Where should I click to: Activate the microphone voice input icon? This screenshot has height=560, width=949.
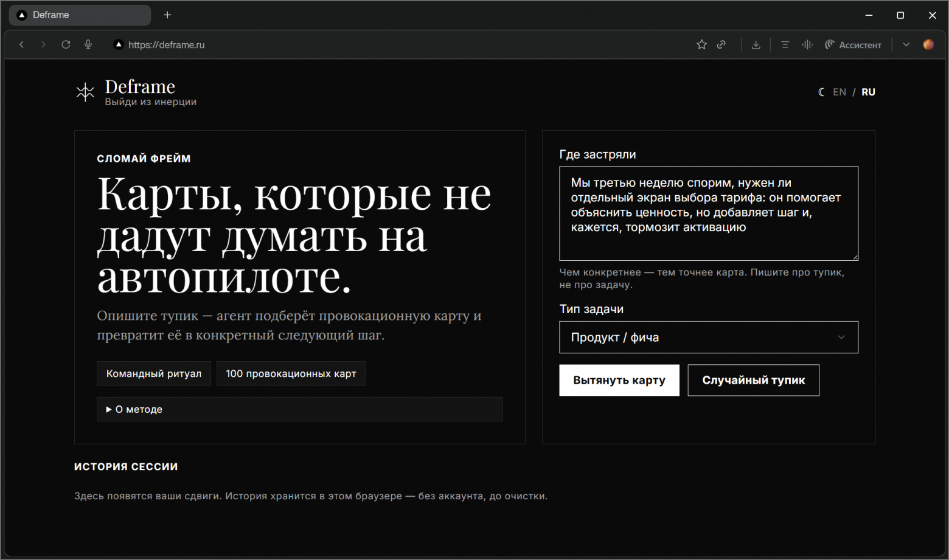(x=88, y=44)
